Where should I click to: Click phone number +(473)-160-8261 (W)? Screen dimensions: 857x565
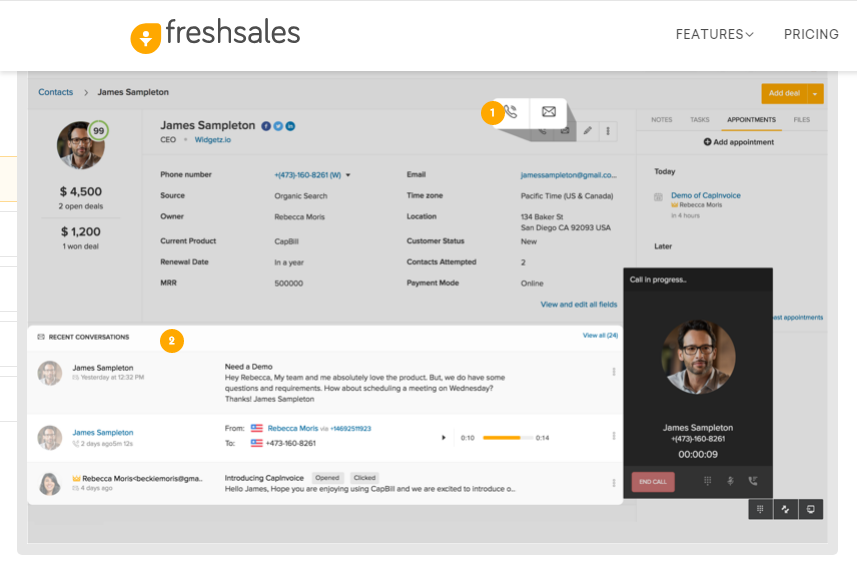tap(308, 175)
